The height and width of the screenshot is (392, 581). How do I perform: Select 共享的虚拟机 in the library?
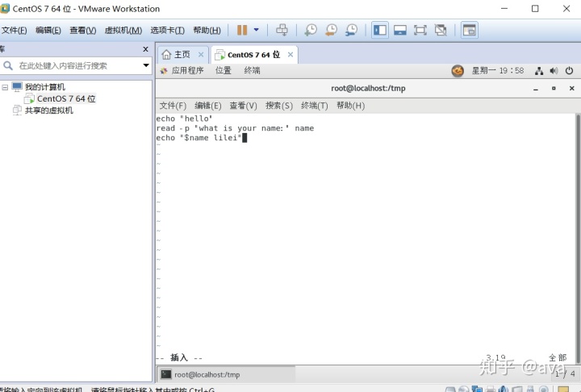click(x=49, y=111)
